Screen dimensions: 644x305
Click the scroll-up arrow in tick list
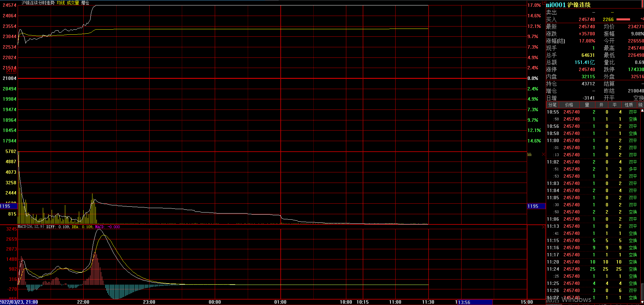[x=642, y=111]
